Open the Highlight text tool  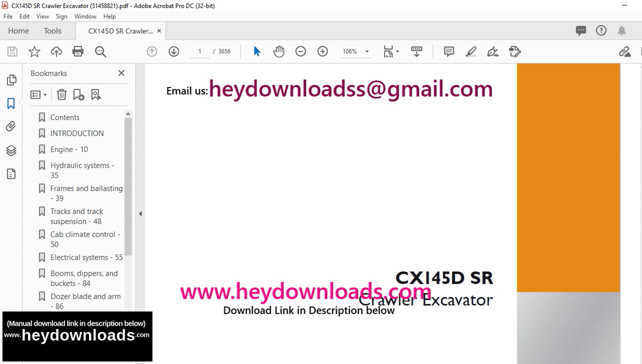471,51
